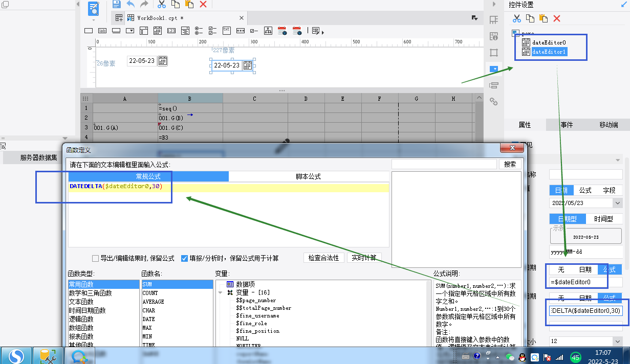
Task: Click the calendar button of the selected date widget
Action: (247, 65)
